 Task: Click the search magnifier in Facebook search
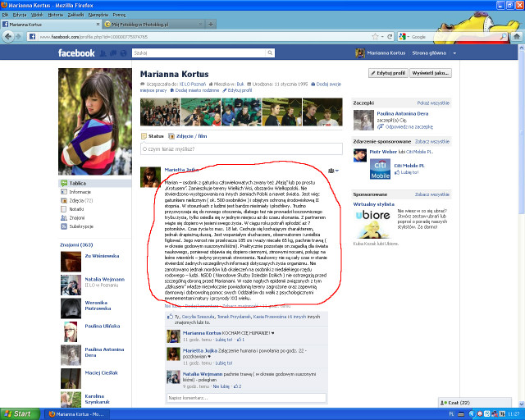click(x=270, y=52)
